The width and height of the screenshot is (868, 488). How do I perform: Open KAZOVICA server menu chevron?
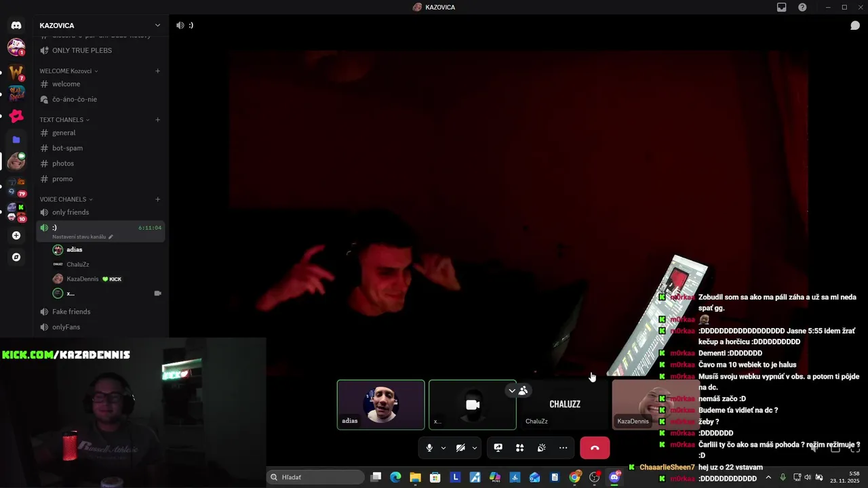coord(157,25)
